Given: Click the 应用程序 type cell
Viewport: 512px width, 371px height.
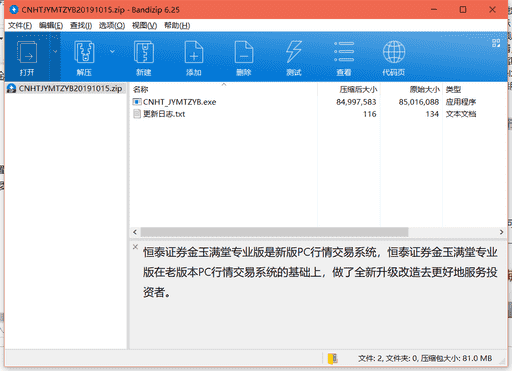Looking at the screenshot, I should [461, 102].
